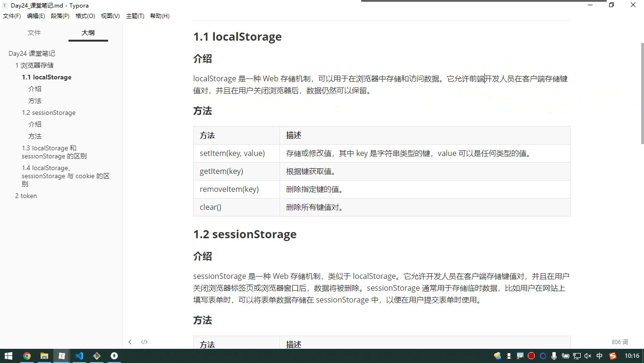This screenshot has width=644, height=363.
Task: Open outline item 1.4 about cookie 的区别
Action: click(x=66, y=176)
